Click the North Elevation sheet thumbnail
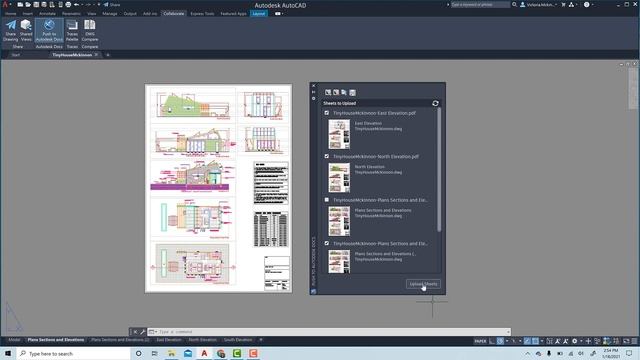 pyautogui.click(x=339, y=178)
